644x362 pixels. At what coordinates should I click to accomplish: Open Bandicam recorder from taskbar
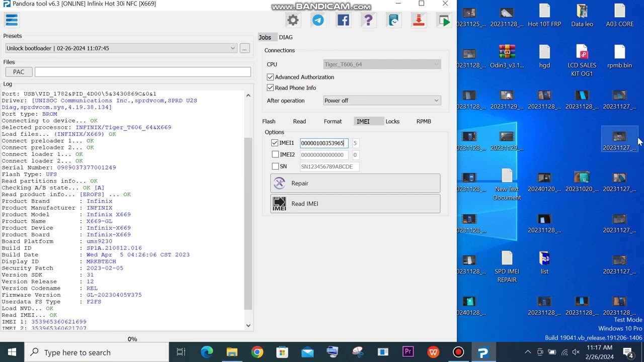(458, 352)
